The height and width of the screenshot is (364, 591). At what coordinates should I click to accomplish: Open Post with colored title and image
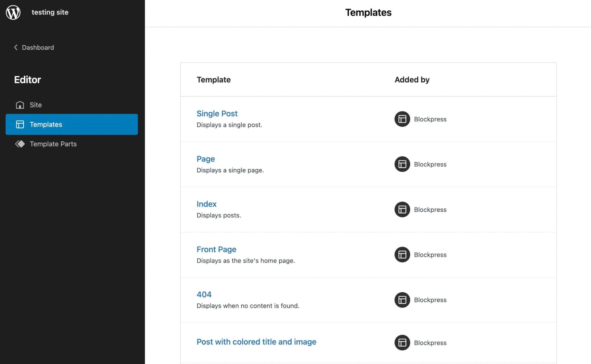[x=256, y=342]
